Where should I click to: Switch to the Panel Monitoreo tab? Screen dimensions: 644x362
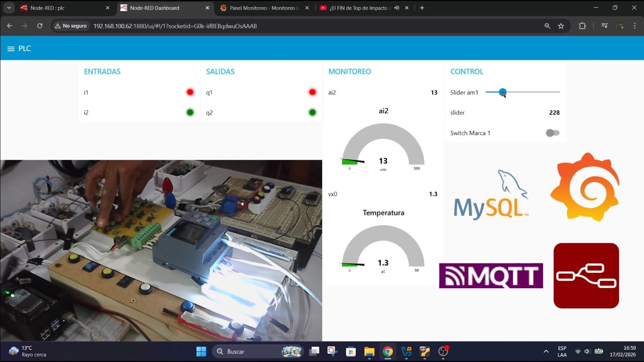click(x=265, y=8)
